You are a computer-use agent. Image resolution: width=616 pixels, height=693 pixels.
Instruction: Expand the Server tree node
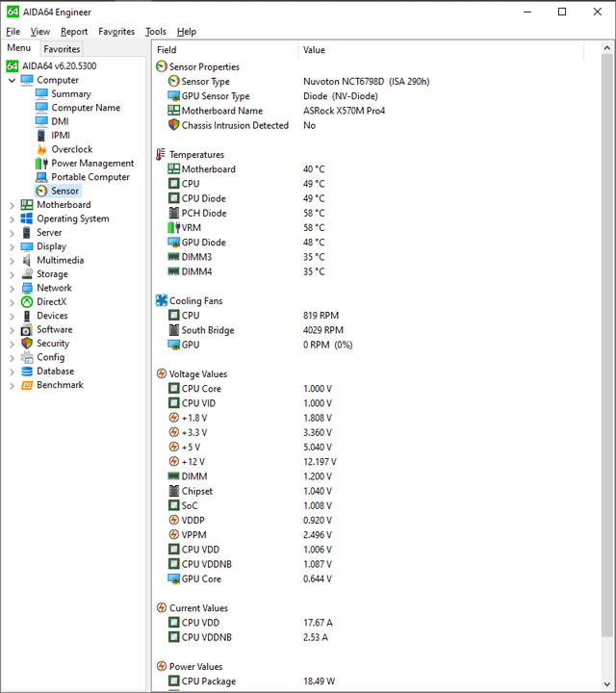[x=13, y=233]
